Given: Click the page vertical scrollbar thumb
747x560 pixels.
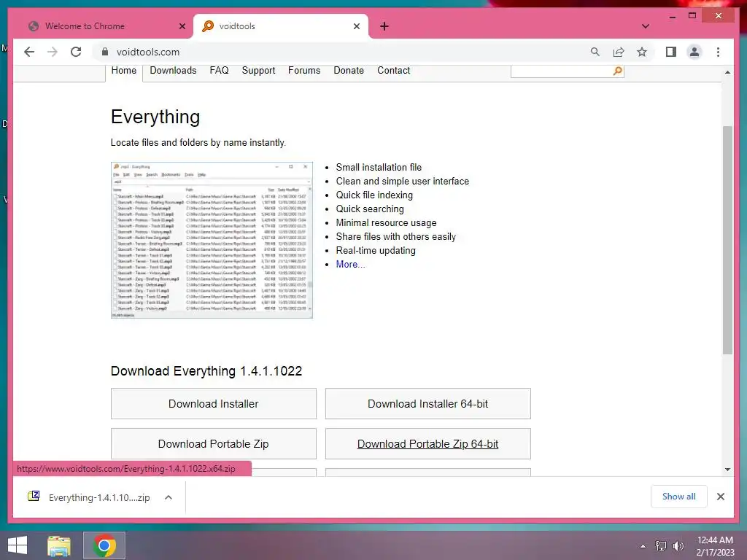Looking at the screenshot, I should (x=727, y=240).
